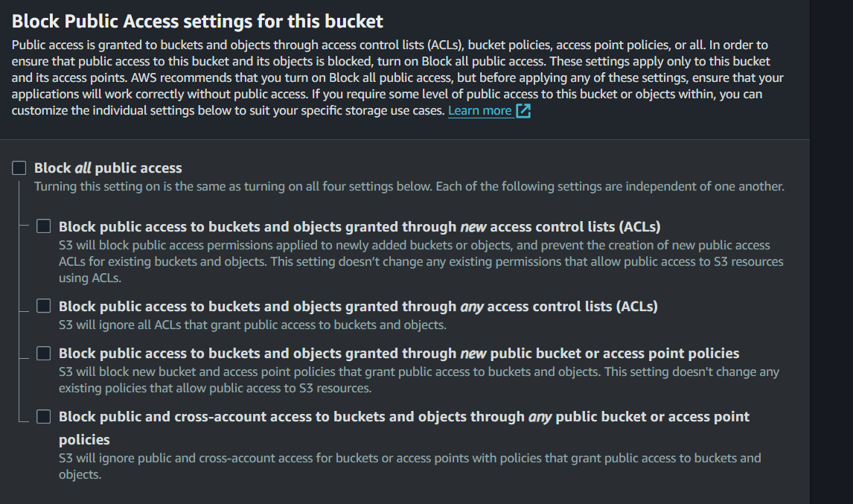Click the external link icon beside Learn more
Viewport: 853px width, 504px height.
pyautogui.click(x=523, y=111)
